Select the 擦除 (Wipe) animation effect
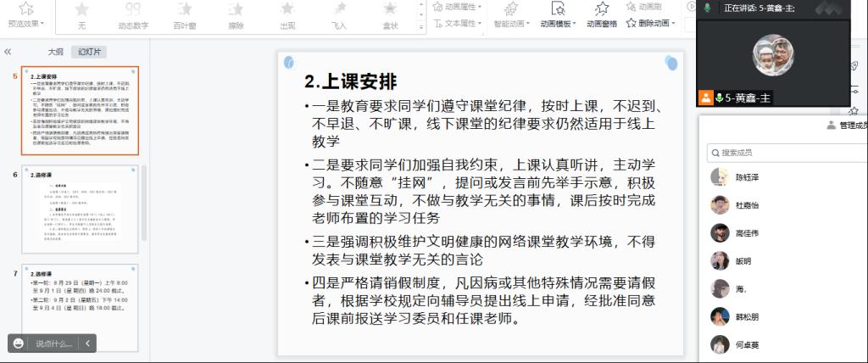 coord(236,14)
